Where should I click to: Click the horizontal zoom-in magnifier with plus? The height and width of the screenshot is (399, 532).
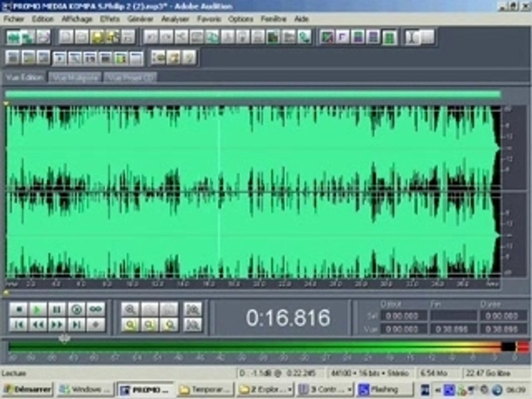[x=130, y=309]
